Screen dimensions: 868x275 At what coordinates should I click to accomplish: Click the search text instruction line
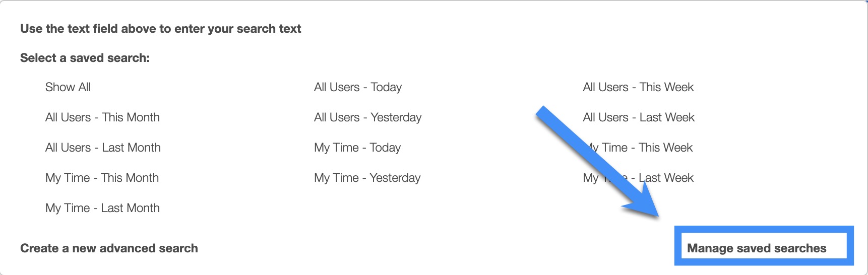tap(160, 29)
